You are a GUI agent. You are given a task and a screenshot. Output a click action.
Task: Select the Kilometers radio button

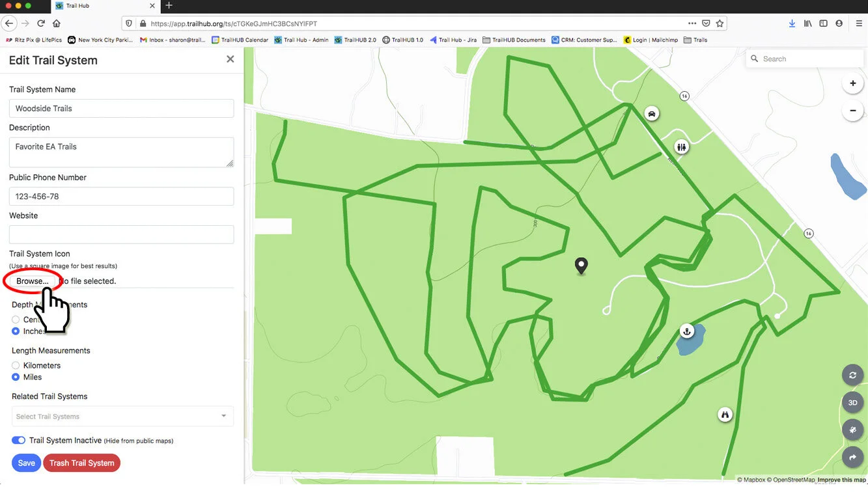click(16, 366)
